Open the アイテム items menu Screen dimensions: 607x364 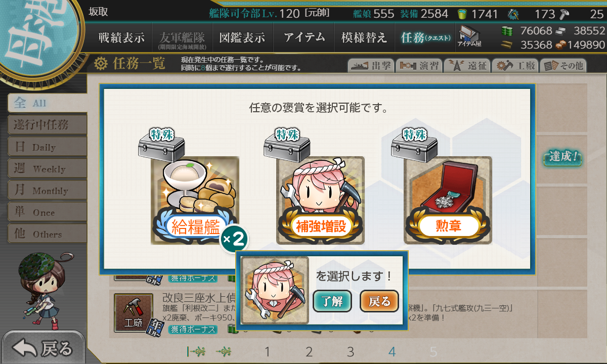(x=303, y=37)
